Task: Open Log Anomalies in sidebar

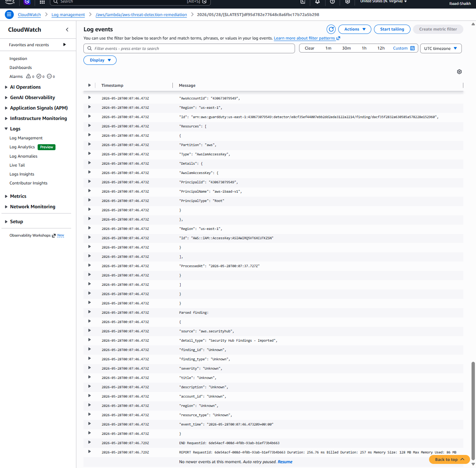Action: pos(23,156)
